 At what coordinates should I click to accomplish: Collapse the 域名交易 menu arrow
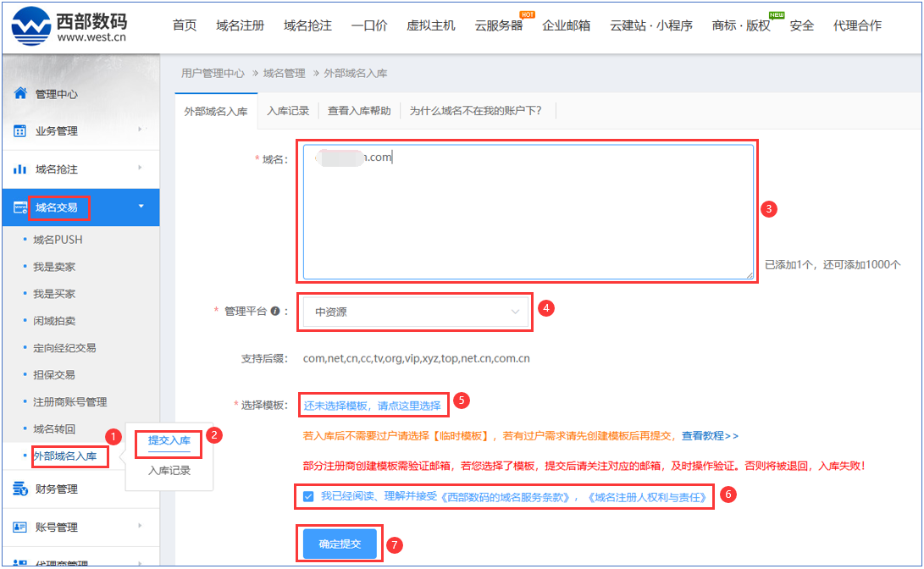click(x=141, y=207)
